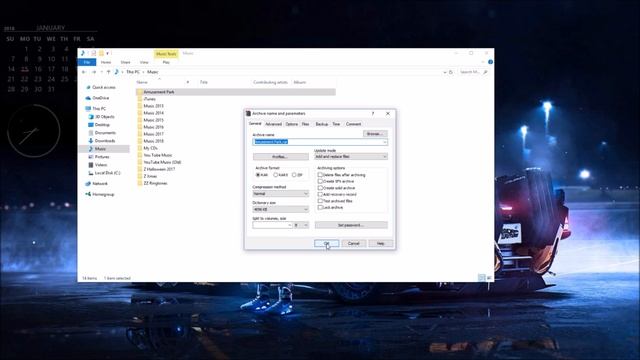
Task: Open the Compression method dropdown
Action: [280, 194]
